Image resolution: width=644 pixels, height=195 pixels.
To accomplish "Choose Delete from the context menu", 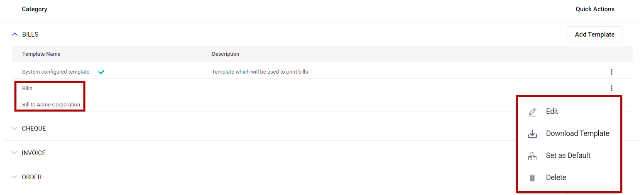I will coord(556,178).
